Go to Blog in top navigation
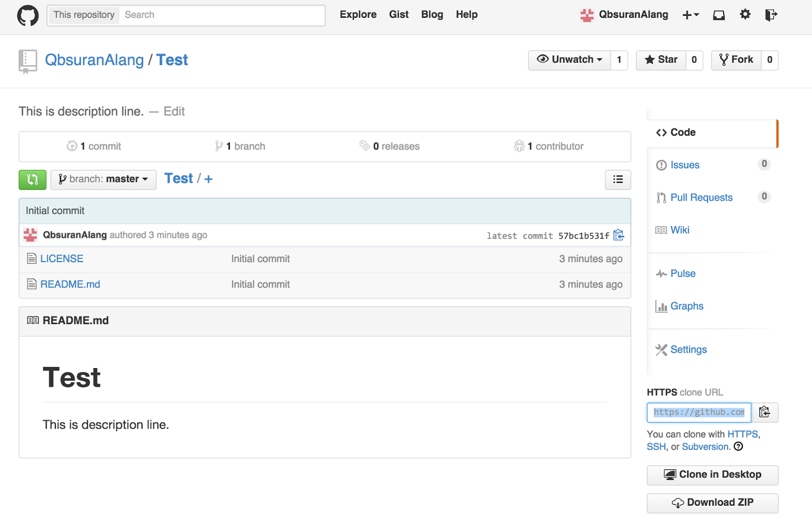This screenshot has height=522, width=812. tap(432, 15)
